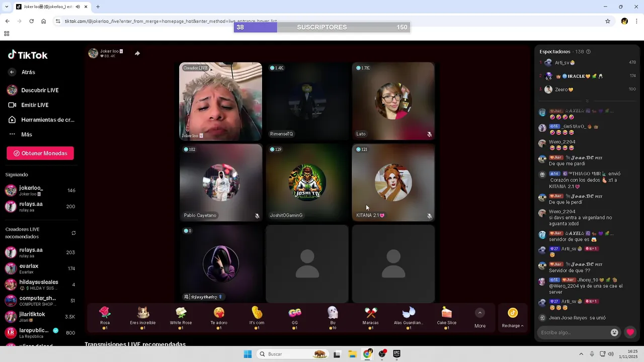Click Lato's muted microphone icon
Image resolution: width=644 pixels, height=362 pixels.
pos(429,134)
